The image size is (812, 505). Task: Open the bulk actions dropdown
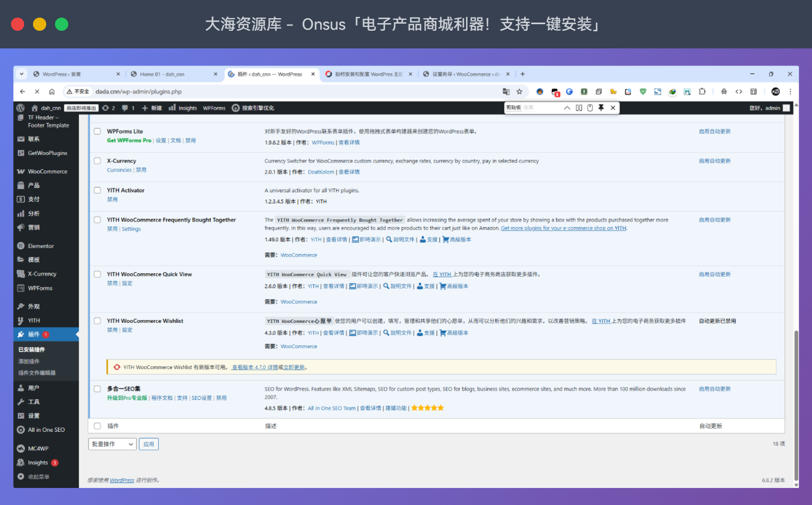coord(112,444)
